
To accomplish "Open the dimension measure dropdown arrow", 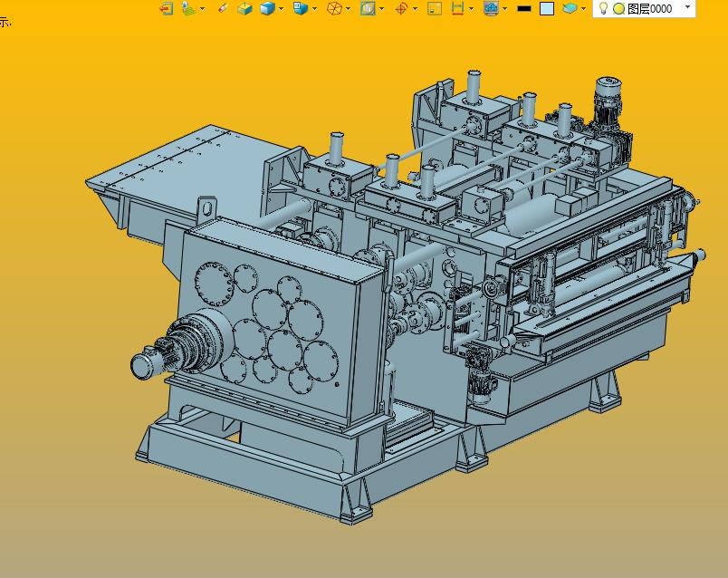I will point(471,9).
